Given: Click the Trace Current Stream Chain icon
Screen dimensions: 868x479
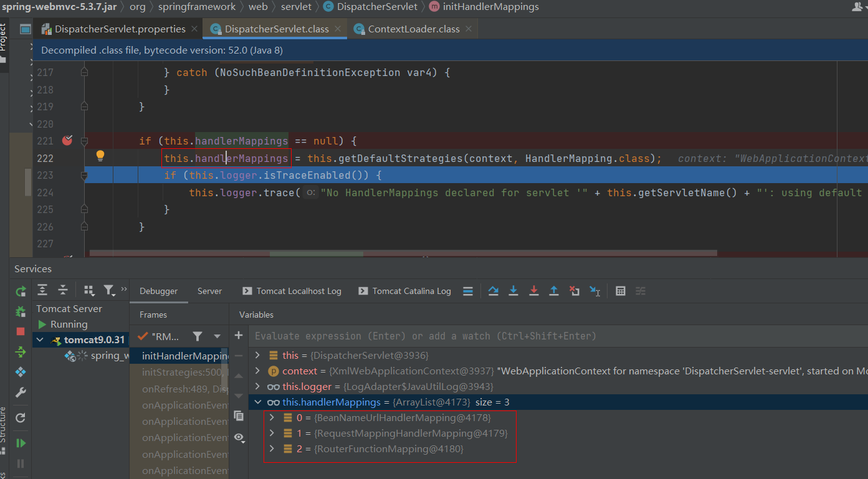Looking at the screenshot, I should tap(641, 291).
